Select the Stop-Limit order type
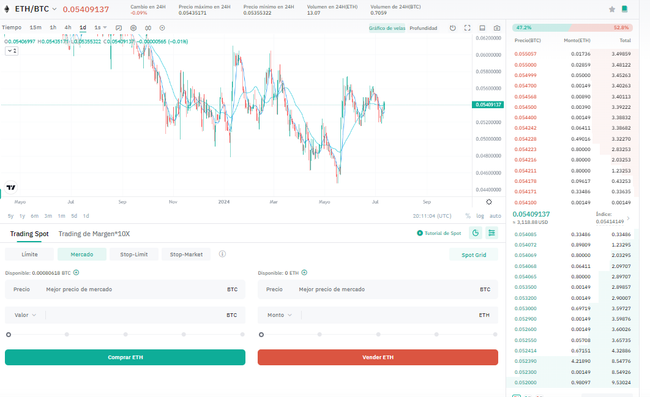This screenshot has width=650, height=397. tap(134, 254)
